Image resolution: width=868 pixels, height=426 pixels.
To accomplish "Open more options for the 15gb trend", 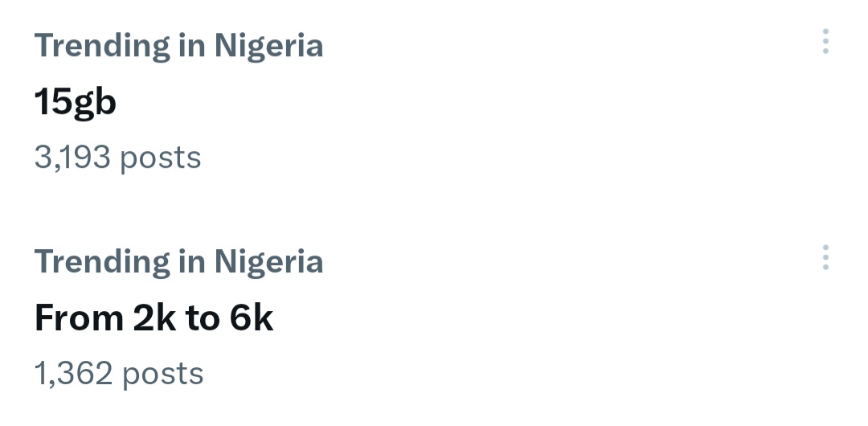I will (825, 42).
